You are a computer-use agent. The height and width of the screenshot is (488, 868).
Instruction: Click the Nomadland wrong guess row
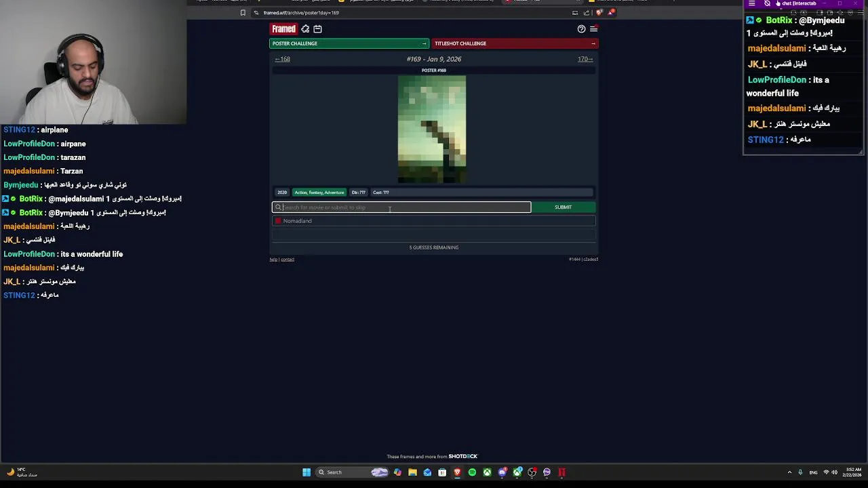pyautogui.click(x=434, y=221)
